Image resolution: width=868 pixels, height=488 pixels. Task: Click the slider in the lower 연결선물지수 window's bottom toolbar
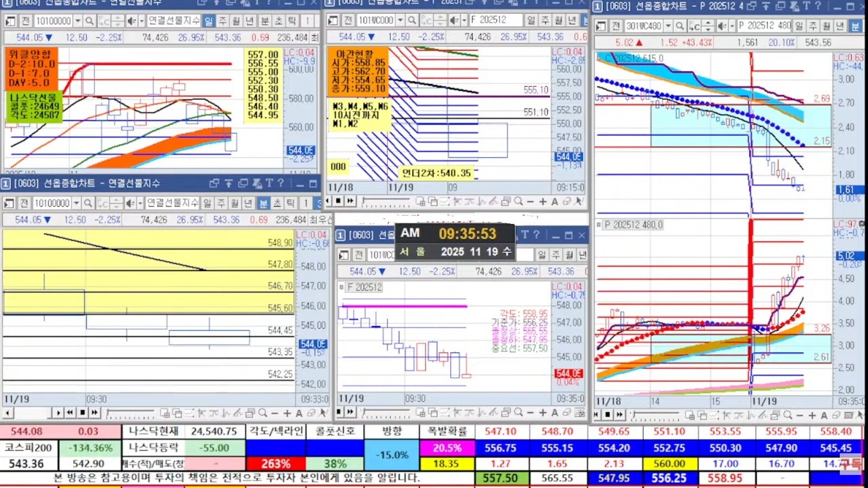point(130,414)
